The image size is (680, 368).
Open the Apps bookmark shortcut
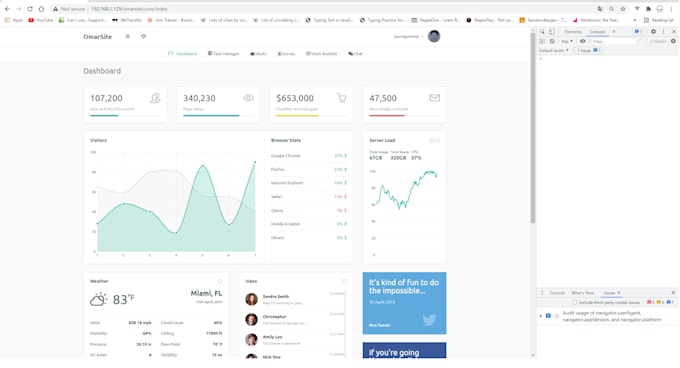point(13,20)
